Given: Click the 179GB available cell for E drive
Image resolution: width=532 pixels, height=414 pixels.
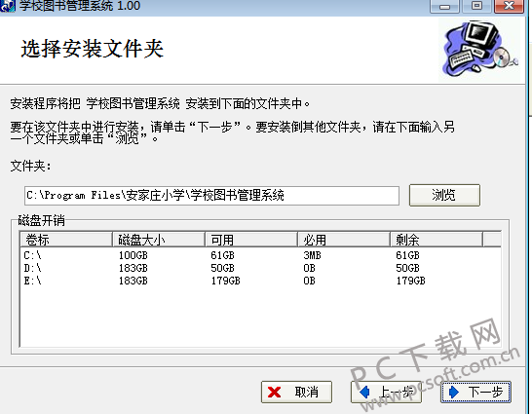Looking at the screenshot, I should (x=225, y=281).
